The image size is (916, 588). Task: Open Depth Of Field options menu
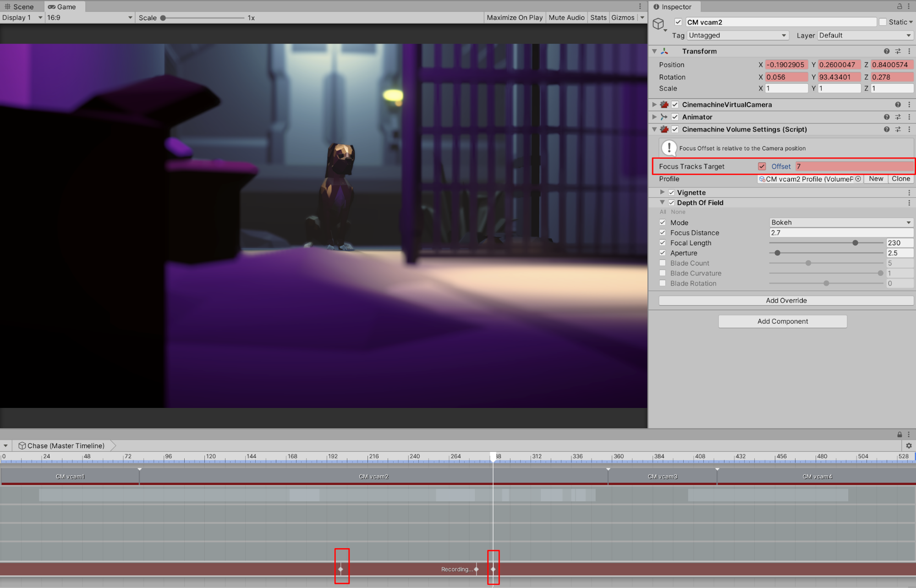tap(910, 203)
